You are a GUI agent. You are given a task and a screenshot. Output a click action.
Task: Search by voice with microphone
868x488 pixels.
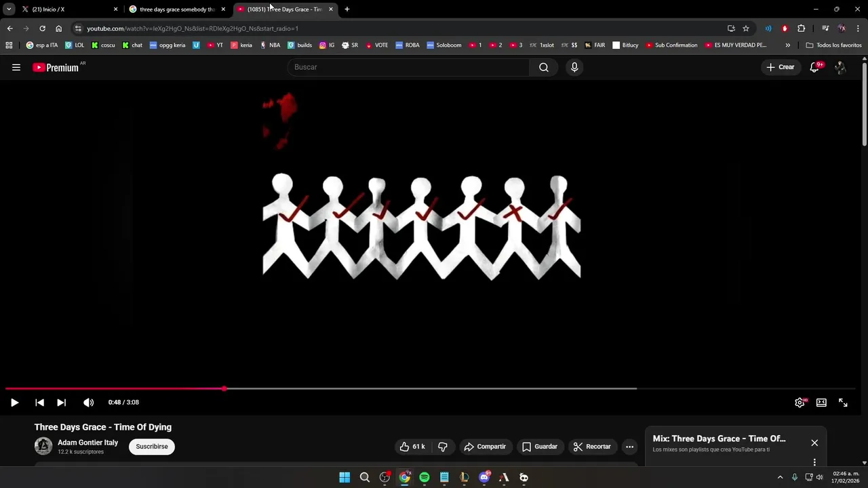pos(574,67)
